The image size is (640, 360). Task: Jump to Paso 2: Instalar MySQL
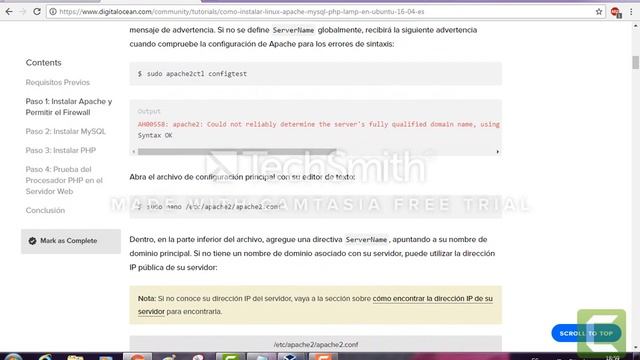click(65, 131)
